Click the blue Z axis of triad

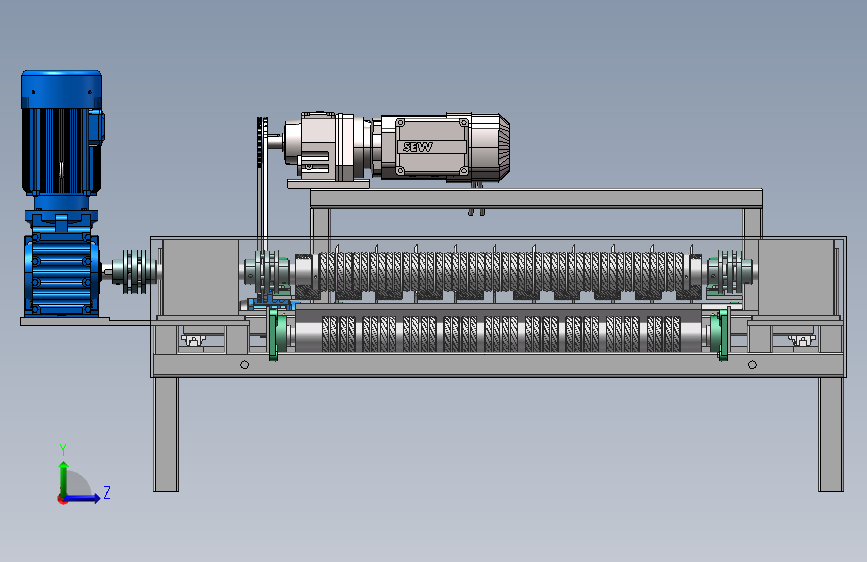click(x=82, y=498)
